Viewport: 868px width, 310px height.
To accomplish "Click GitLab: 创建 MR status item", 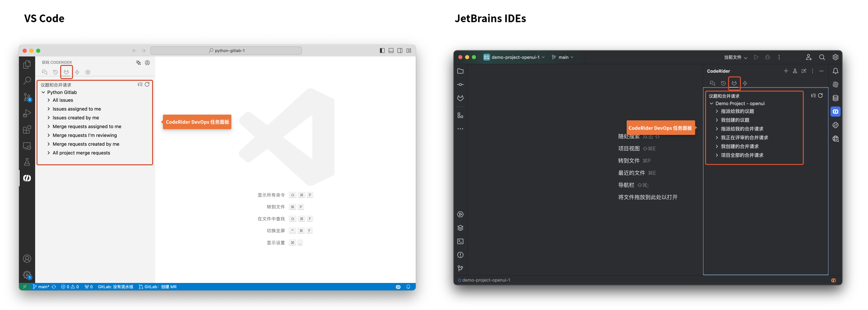I will coord(158,287).
